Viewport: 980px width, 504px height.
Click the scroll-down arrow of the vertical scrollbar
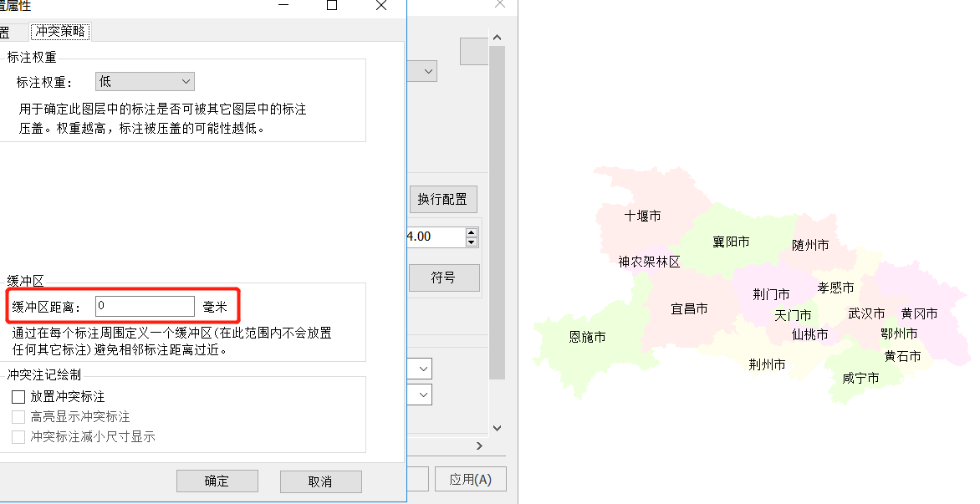497,427
